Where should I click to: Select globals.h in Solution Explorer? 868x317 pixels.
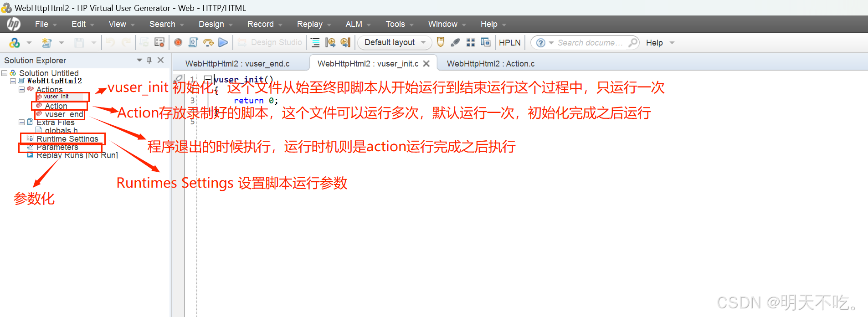point(61,130)
